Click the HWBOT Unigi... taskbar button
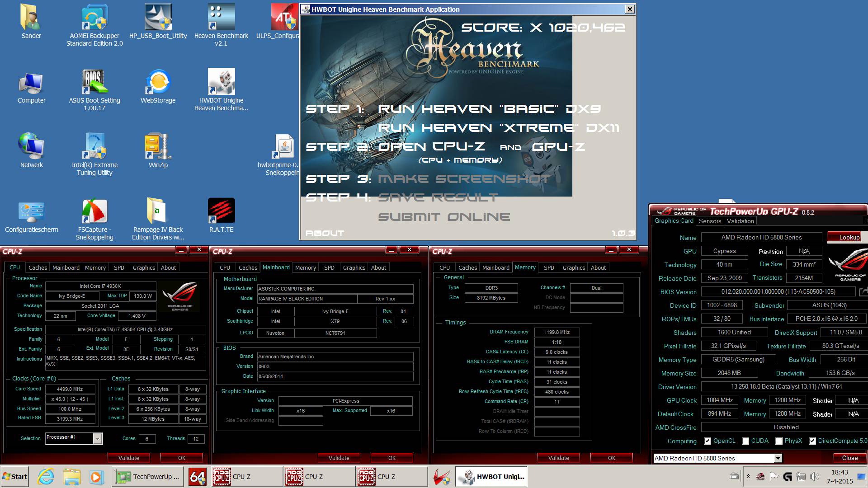 point(491,477)
